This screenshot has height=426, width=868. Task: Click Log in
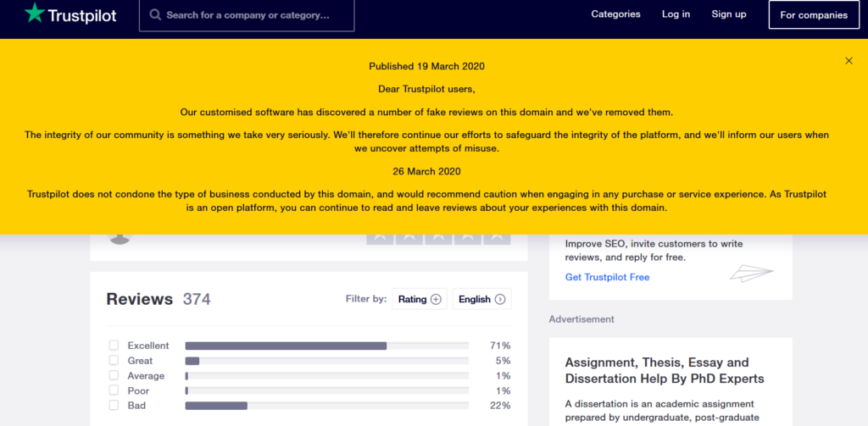tap(676, 14)
